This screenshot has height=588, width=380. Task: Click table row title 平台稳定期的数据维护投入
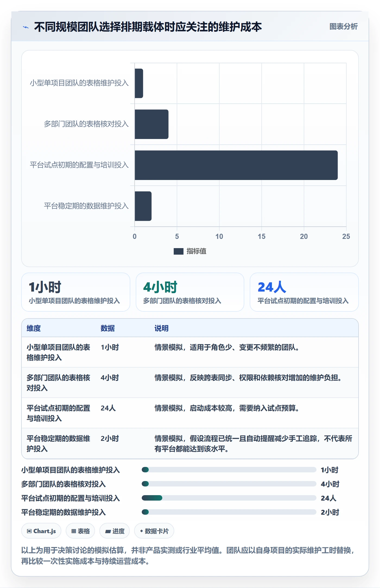tap(58, 444)
